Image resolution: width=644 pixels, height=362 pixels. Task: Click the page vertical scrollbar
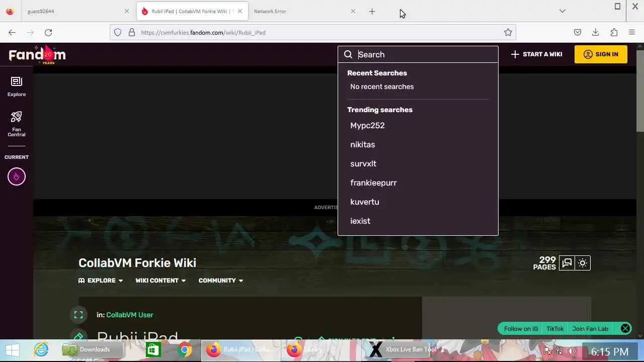(x=640, y=90)
